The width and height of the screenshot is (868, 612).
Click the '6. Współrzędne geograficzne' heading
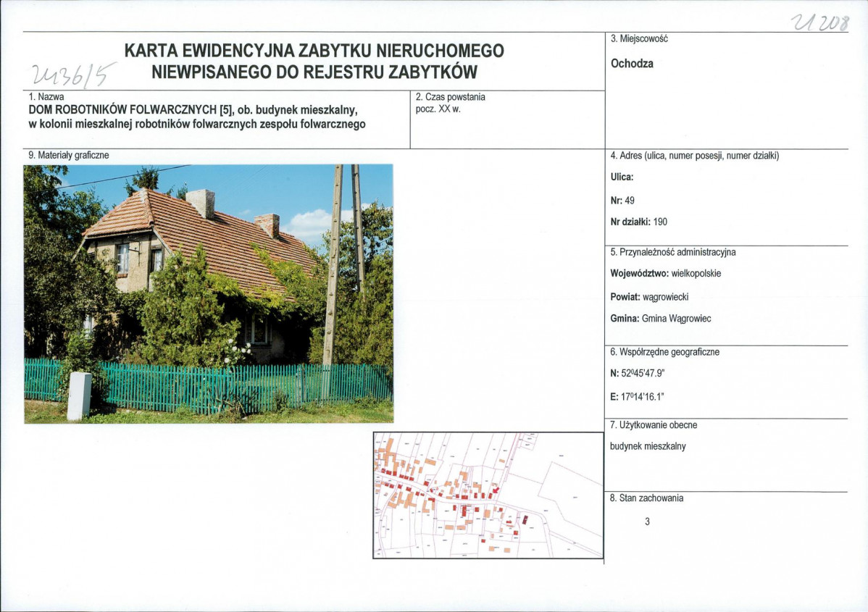(x=664, y=352)
